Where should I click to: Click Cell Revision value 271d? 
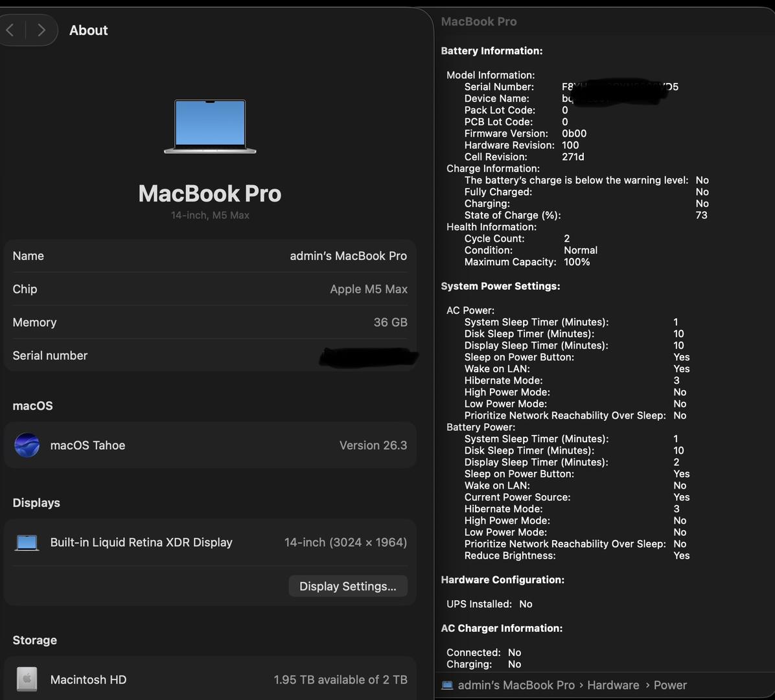573,157
